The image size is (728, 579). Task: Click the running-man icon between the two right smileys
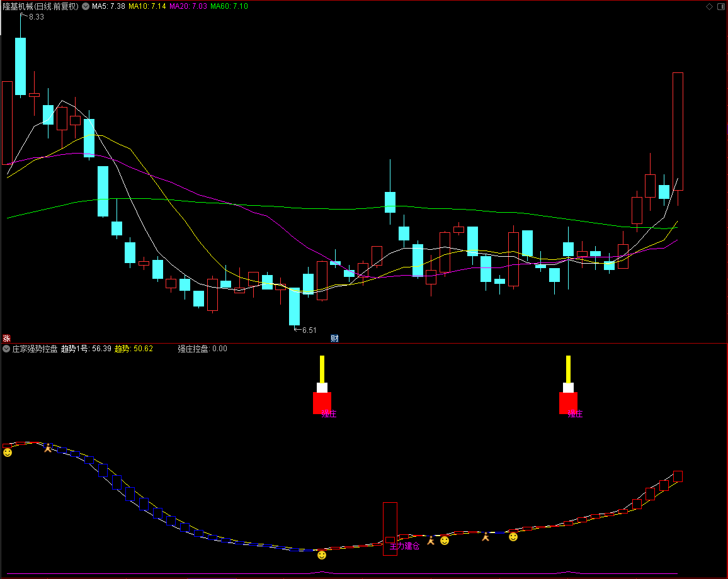pyautogui.click(x=486, y=537)
